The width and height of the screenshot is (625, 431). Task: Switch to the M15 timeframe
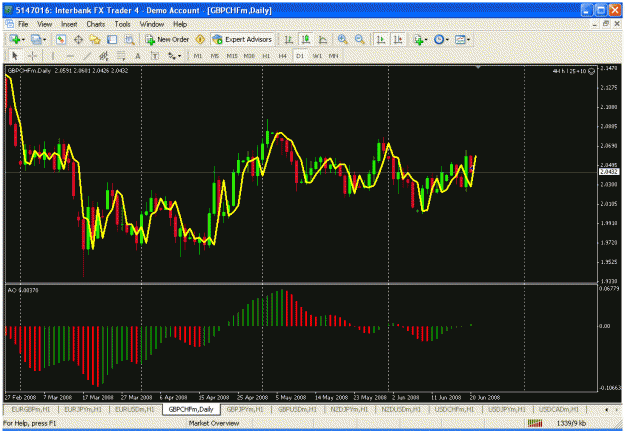[232, 56]
